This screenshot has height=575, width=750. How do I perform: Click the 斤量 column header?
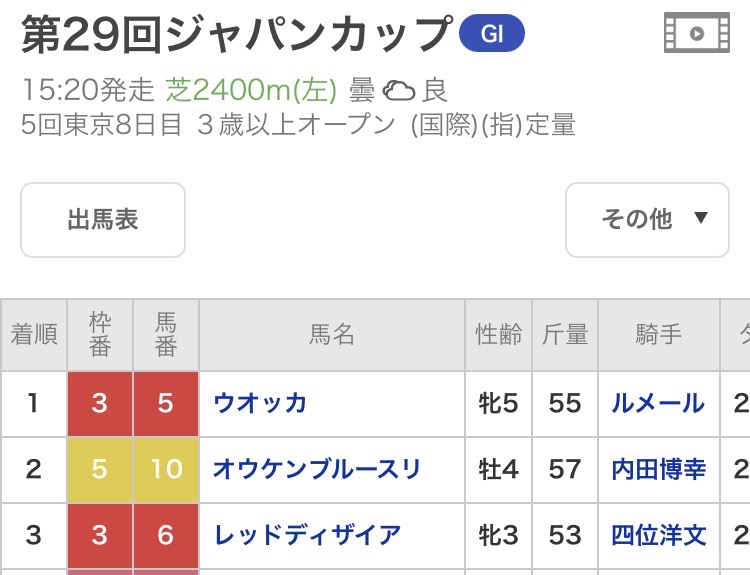[x=565, y=335]
